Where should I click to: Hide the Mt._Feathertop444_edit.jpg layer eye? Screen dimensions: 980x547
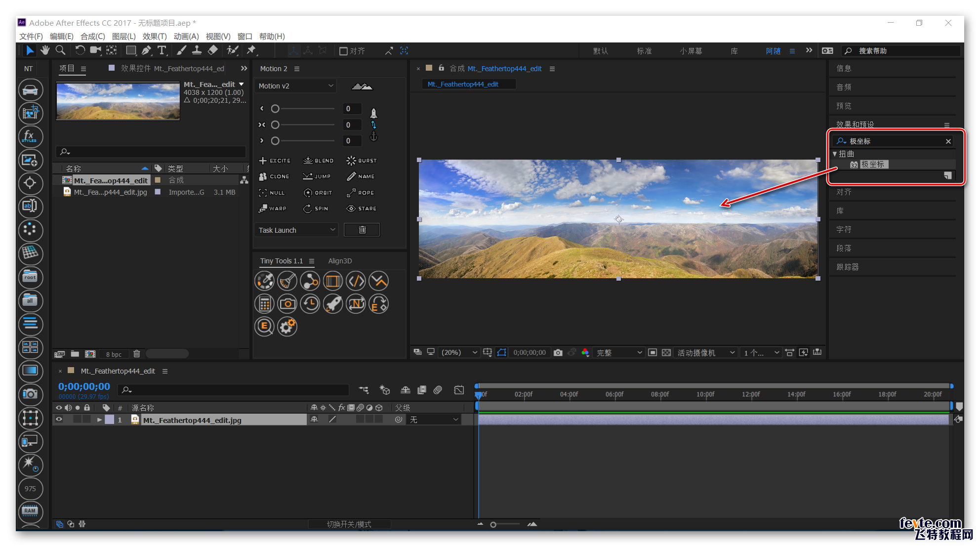(x=59, y=420)
